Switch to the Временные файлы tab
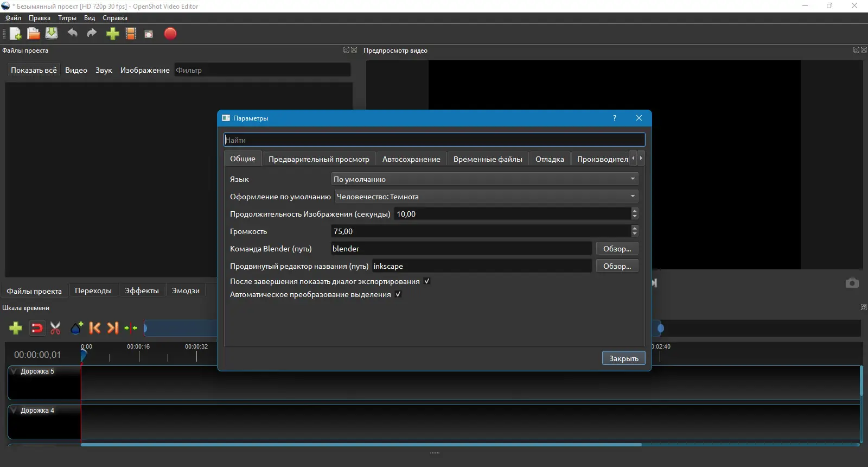The width and height of the screenshot is (868, 467). pyautogui.click(x=488, y=159)
